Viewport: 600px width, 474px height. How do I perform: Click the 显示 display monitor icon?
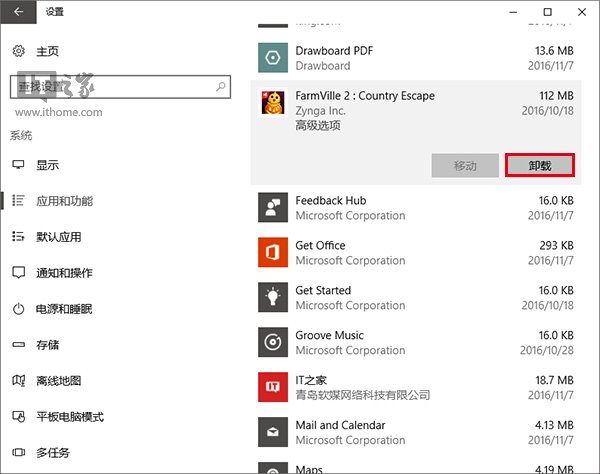coord(18,165)
